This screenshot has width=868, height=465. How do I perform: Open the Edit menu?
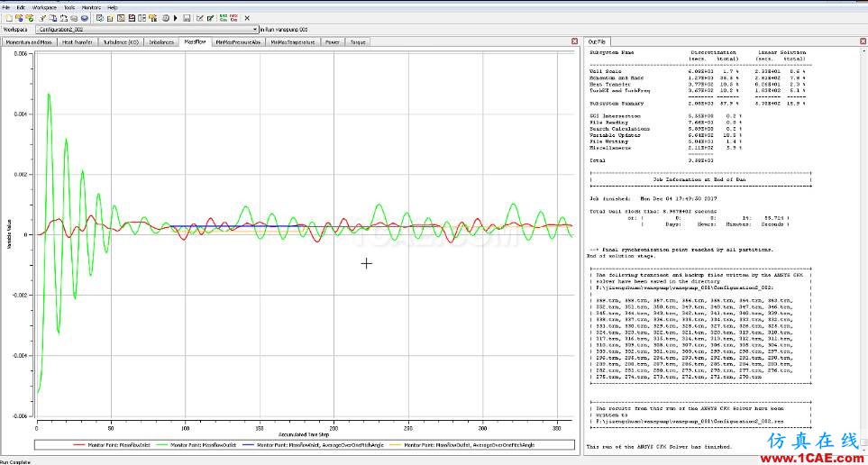(x=21, y=8)
